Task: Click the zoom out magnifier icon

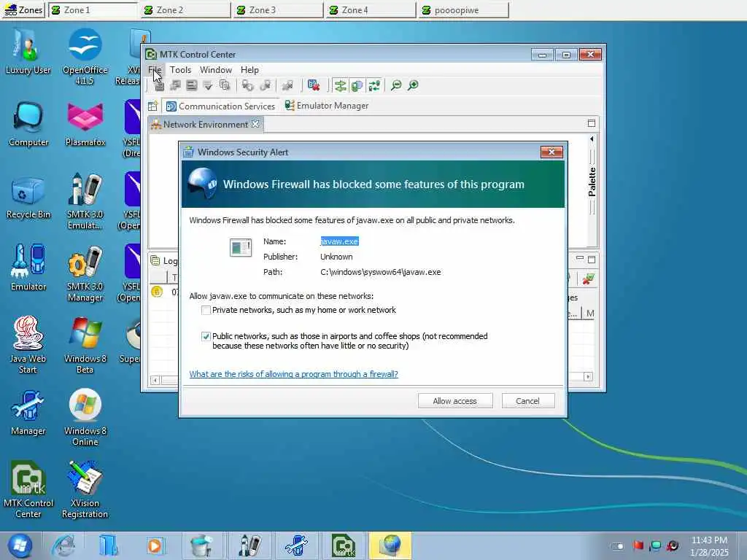Action: pos(396,85)
